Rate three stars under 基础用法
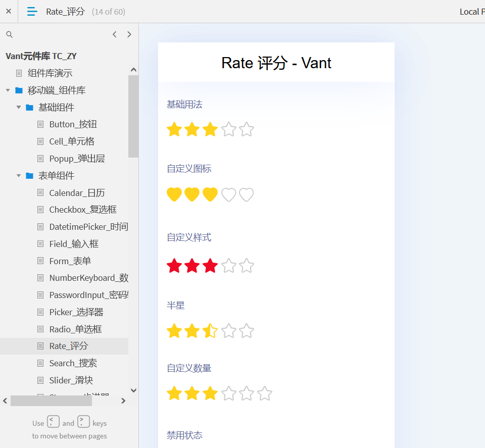 [210, 129]
